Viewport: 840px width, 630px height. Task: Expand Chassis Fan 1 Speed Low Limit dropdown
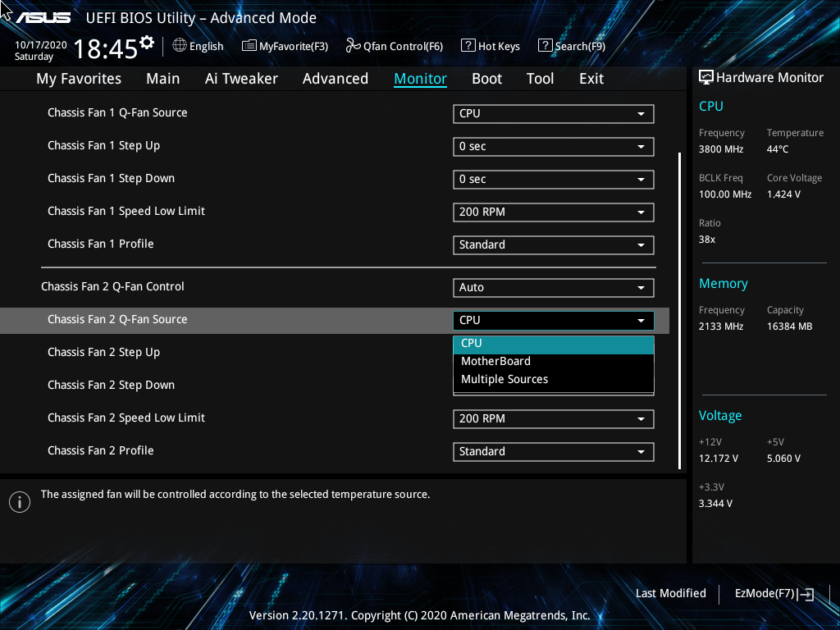[554, 212]
